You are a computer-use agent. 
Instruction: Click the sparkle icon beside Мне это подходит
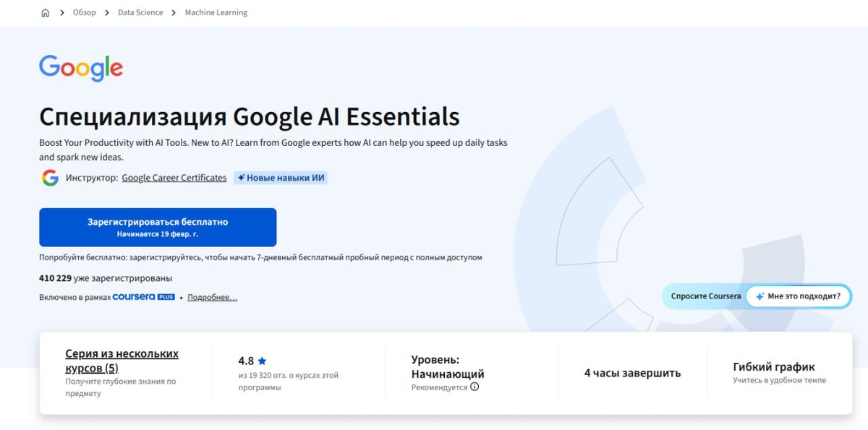click(x=759, y=296)
